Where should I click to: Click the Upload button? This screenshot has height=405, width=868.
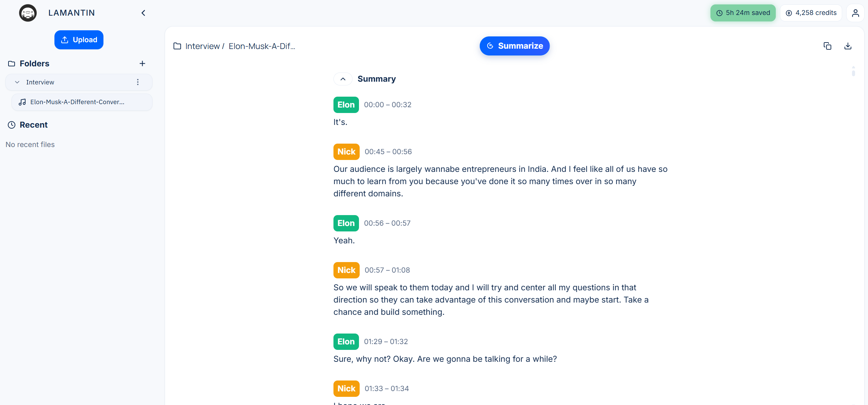tap(79, 40)
